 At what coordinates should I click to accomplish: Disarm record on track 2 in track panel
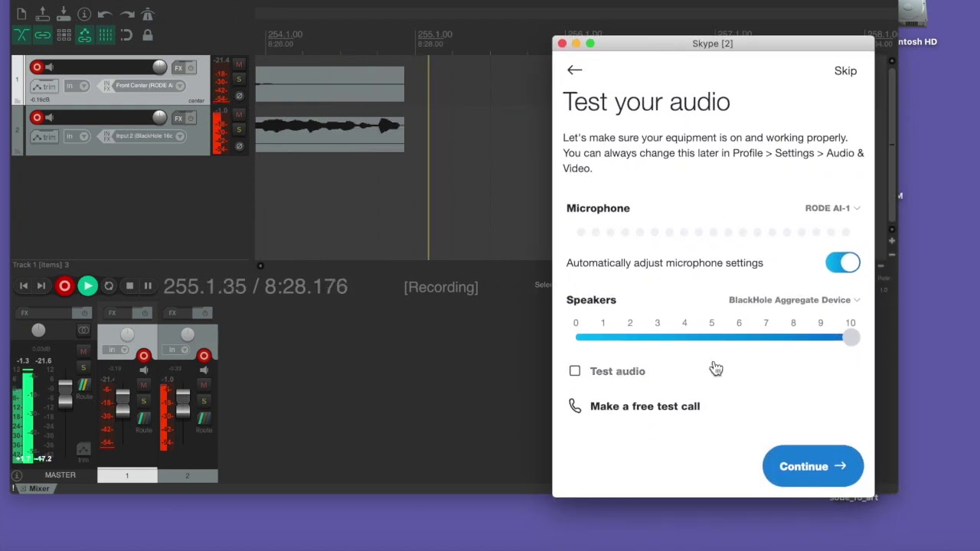(36, 117)
